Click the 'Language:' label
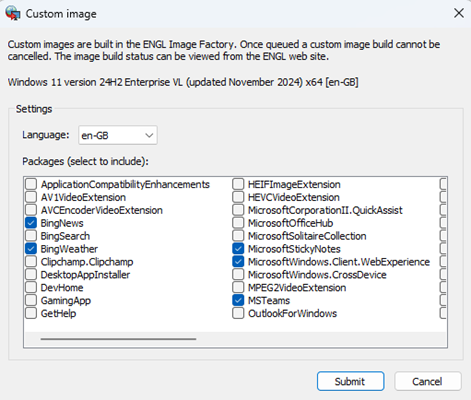 pyautogui.click(x=46, y=135)
